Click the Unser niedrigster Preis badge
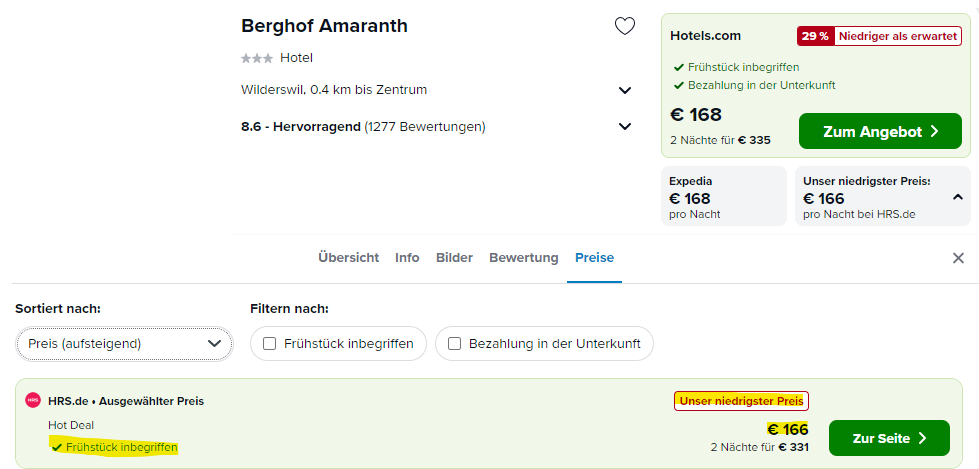The height and width of the screenshot is (469, 979). 741,401
